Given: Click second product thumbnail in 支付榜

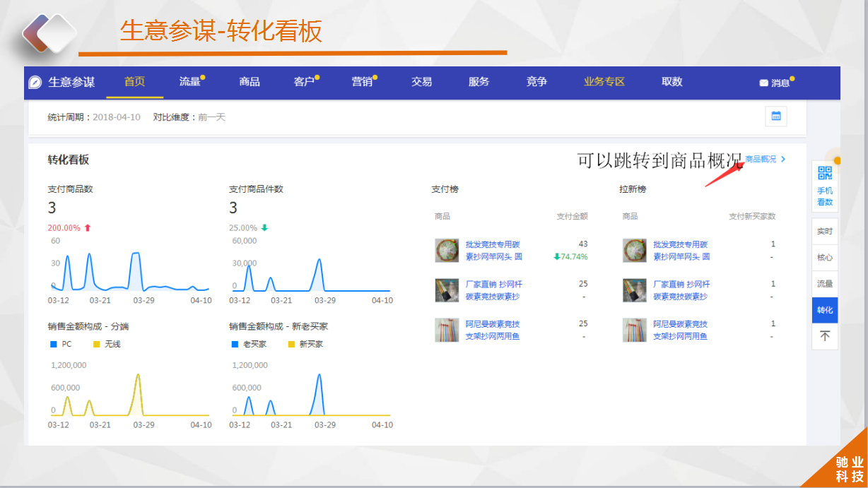Looking at the screenshot, I should click(447, 290).
